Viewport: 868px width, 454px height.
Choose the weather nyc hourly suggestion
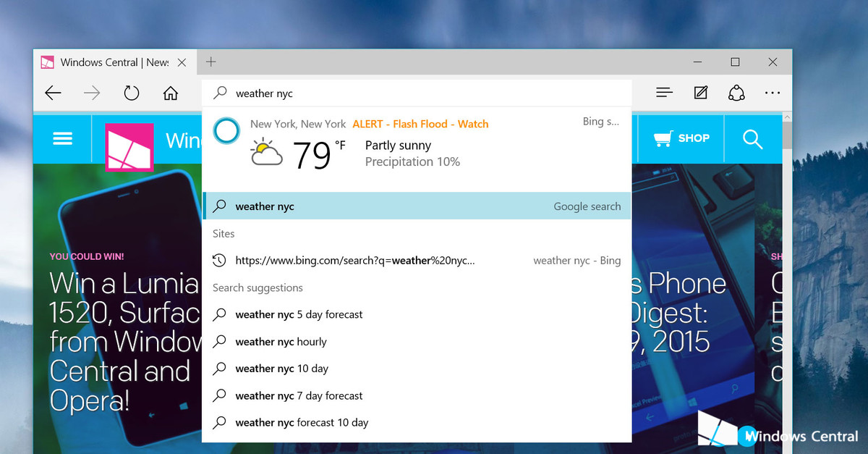(x=417, y=342)
